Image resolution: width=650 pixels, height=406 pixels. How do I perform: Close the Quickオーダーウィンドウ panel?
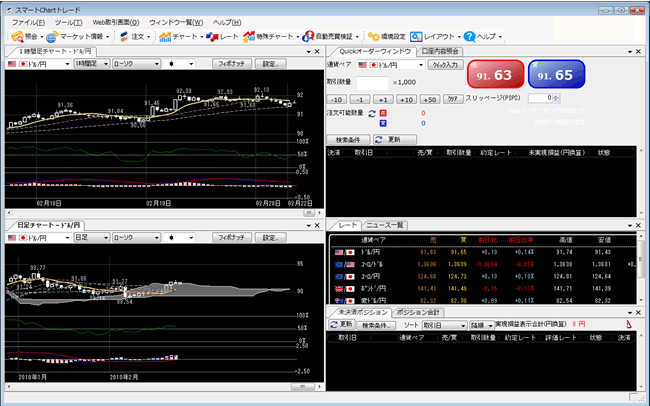coord(638,52)
